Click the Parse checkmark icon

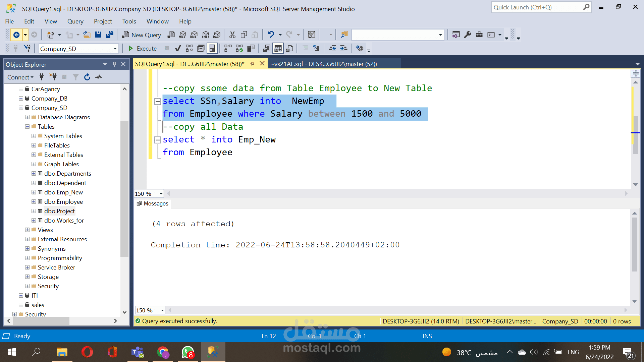pyautogui.click(x=178, y=49)
